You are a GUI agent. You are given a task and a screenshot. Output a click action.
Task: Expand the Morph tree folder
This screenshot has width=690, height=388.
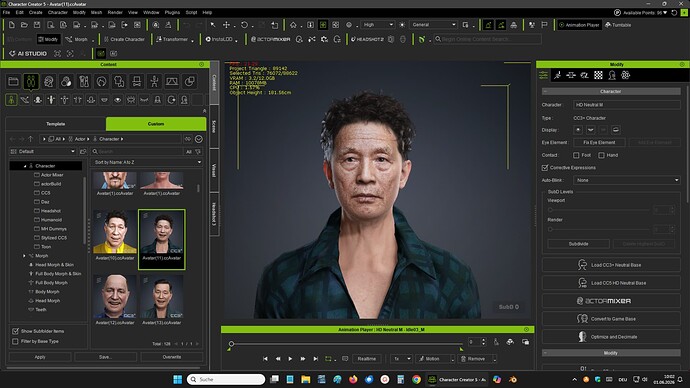point(24,256)
